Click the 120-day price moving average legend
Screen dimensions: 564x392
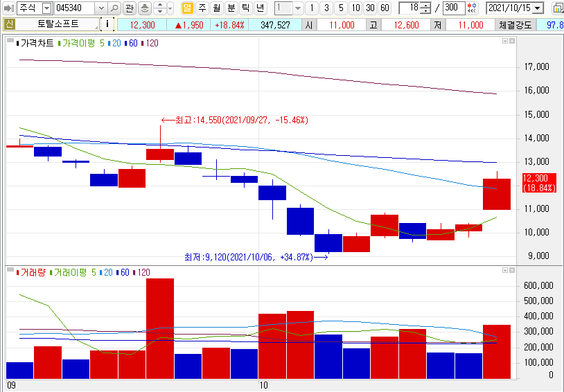150,43
